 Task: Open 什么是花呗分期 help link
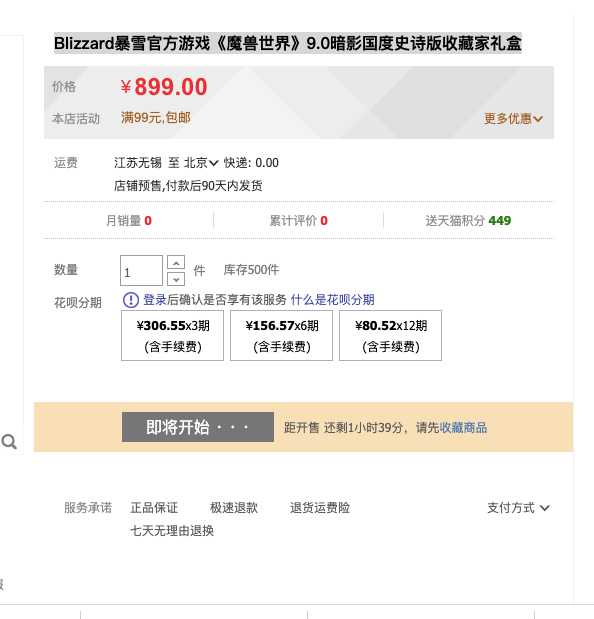[x=332, y=300]
